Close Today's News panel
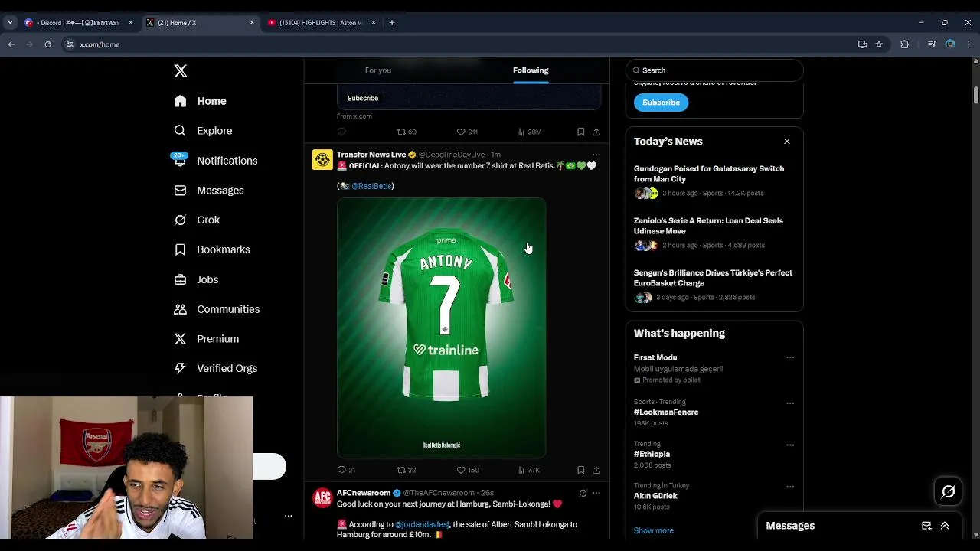Screen dimensions: 980x551 pos(786,142)
